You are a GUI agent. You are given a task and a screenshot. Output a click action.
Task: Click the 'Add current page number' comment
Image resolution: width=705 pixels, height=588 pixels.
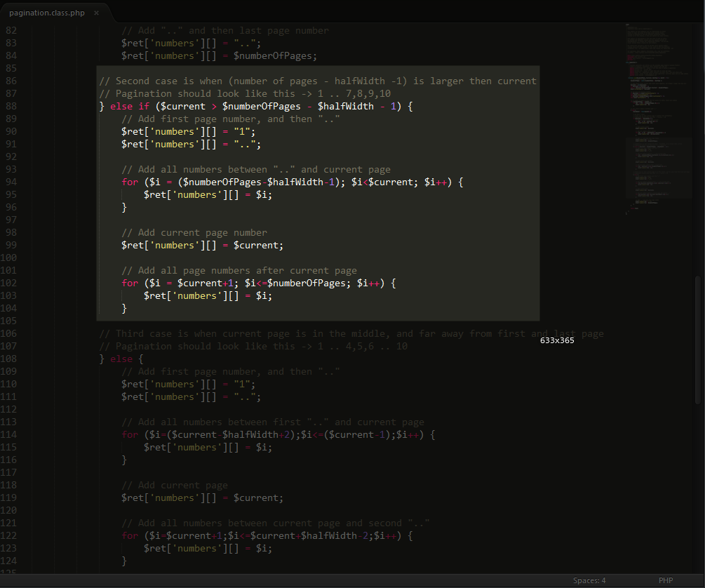tap(194, 233)
